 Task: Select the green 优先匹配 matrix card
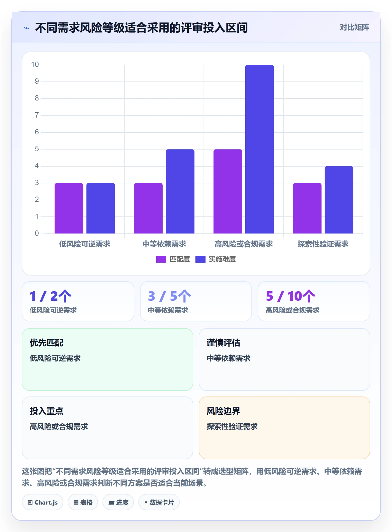pos(108,360)
